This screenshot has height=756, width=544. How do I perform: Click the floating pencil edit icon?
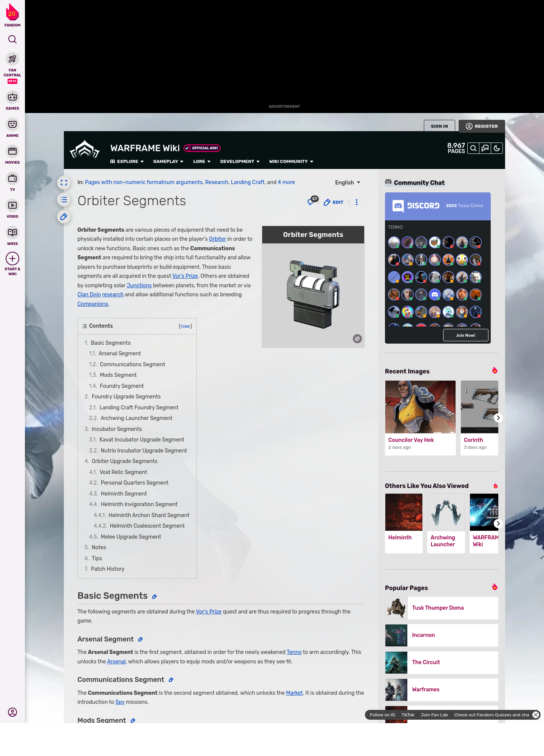(x=64, y=217)
